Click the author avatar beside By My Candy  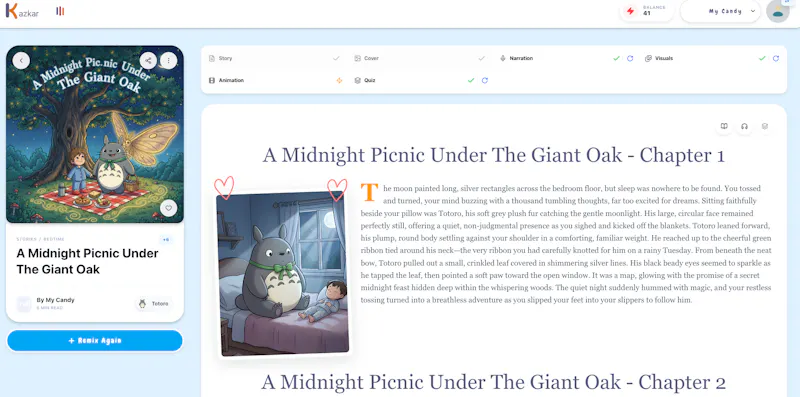[x=24, y=304]
